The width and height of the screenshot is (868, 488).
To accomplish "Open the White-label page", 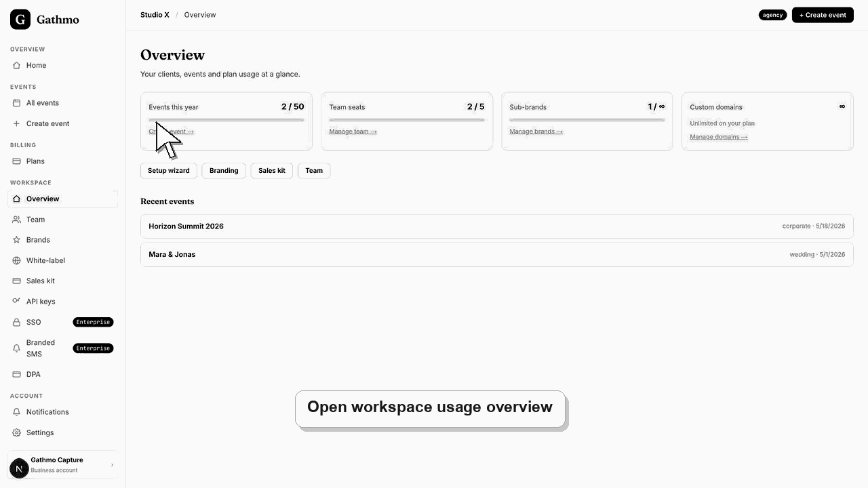I will pos(62,260).
